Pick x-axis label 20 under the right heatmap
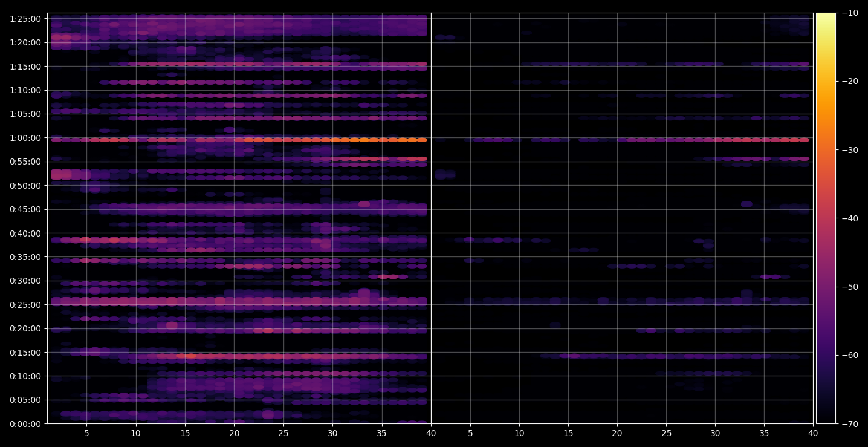868x447 pixels. [x=617, y=433]
